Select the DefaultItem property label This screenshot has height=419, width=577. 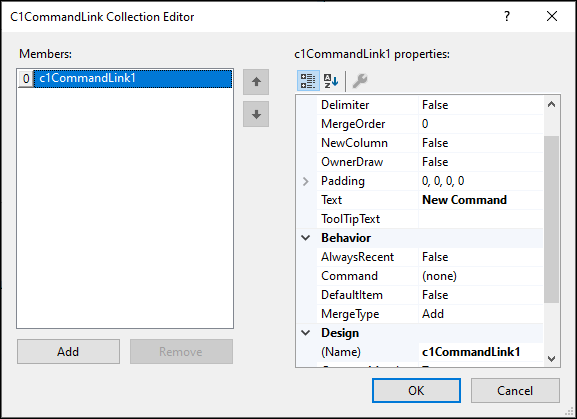point(352,295)
